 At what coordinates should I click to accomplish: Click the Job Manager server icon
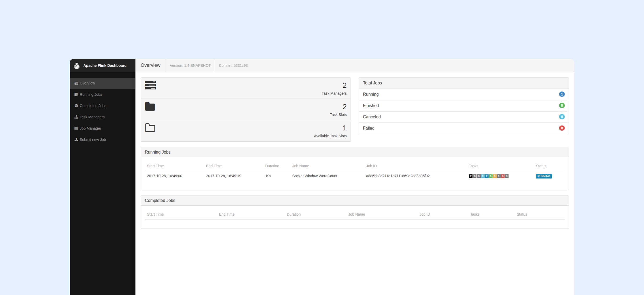(76, 128)
